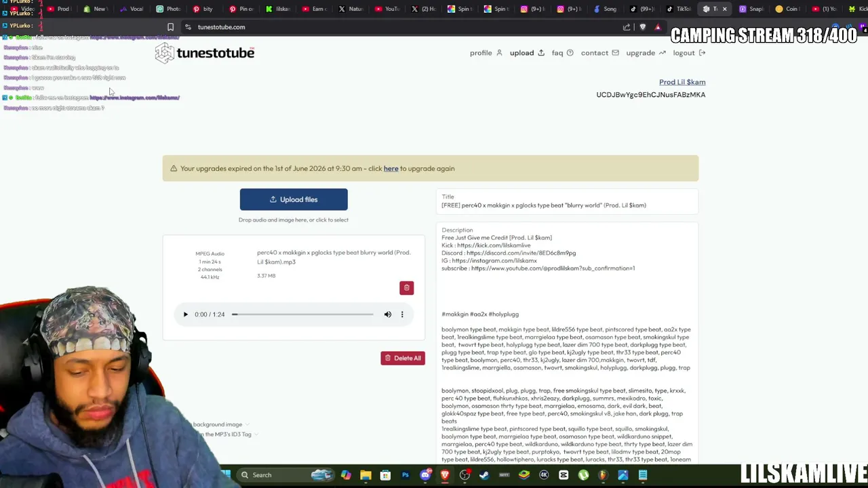This screenshot has width=868, height=488.
Task: Expand the background image options dropdown
Action: pos(220,424)
